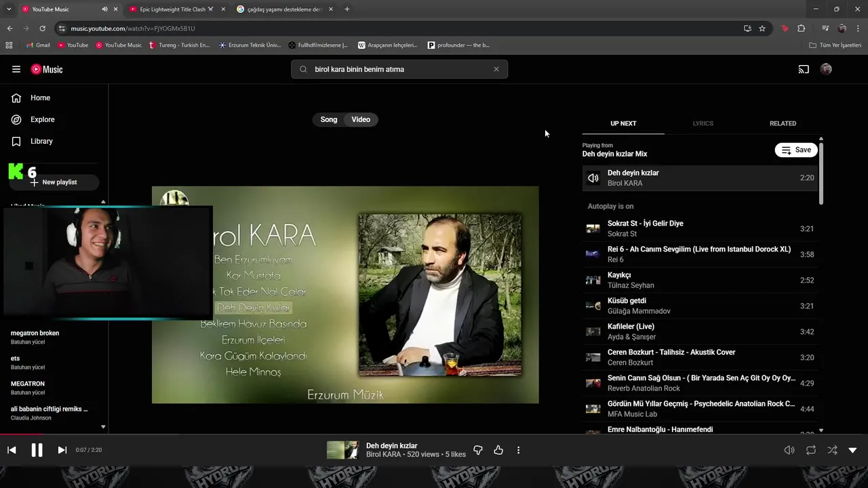Click the volume icon in player bar
The width and height of the screenshot is (868, 488).
789,450
